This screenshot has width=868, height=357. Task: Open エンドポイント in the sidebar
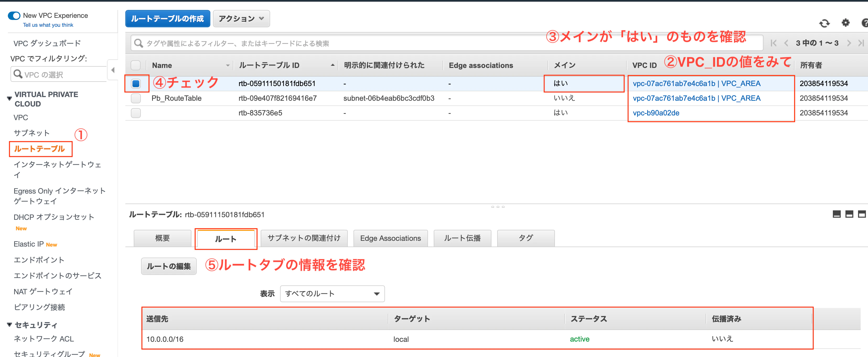(x=39, y=260)
